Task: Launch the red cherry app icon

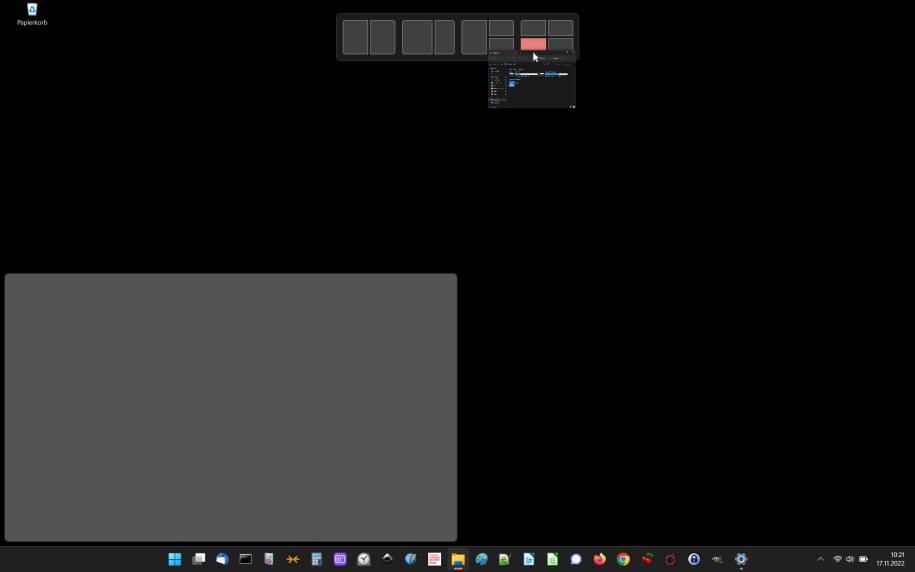Action: pos(647,559)
